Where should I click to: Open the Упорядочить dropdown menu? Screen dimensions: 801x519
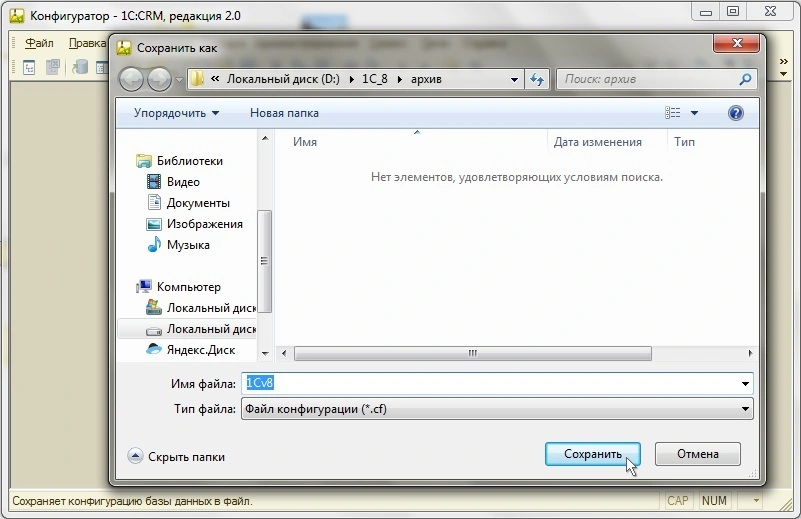[176, 113]
